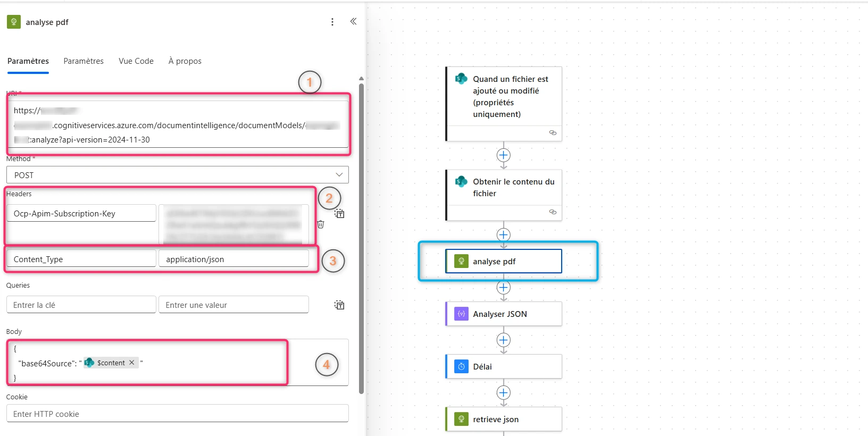Insert step after Analyser JSON node

tap(503, 340)
